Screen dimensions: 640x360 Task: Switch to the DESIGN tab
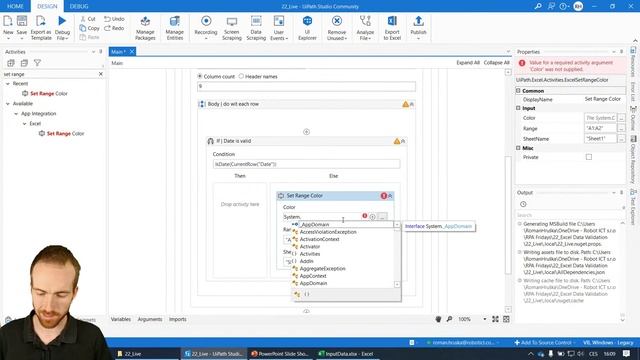click(47, 6)
